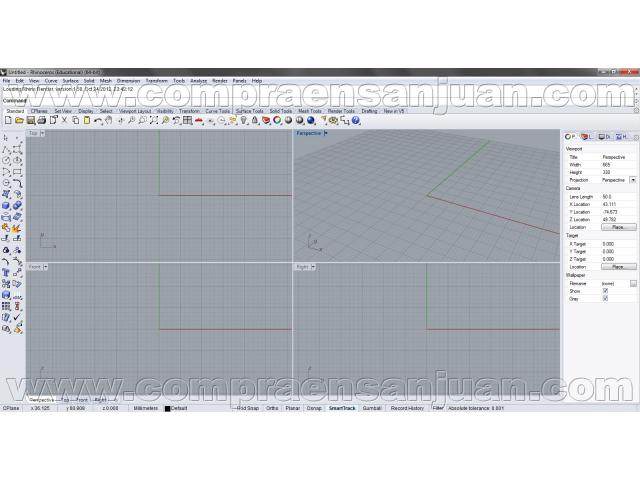Screen dimensions: 640x480
Task: Select the Pan hand tool
Action: (109, 120)
